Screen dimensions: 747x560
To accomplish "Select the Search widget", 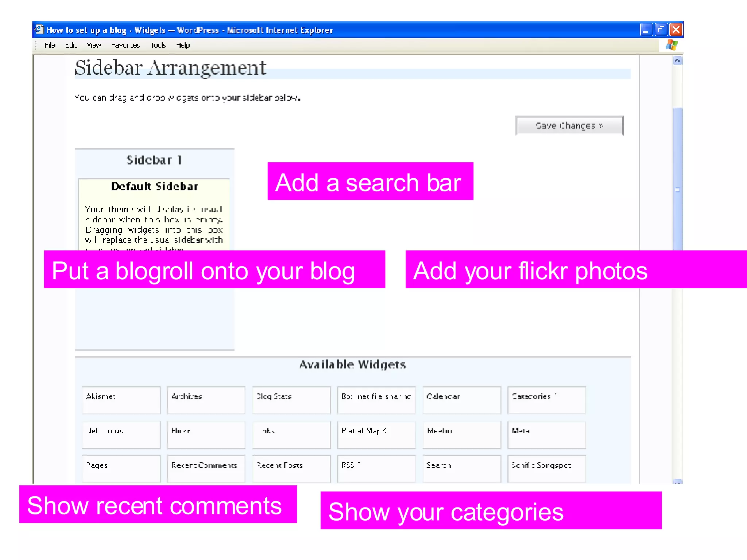I will pos(462,469).
